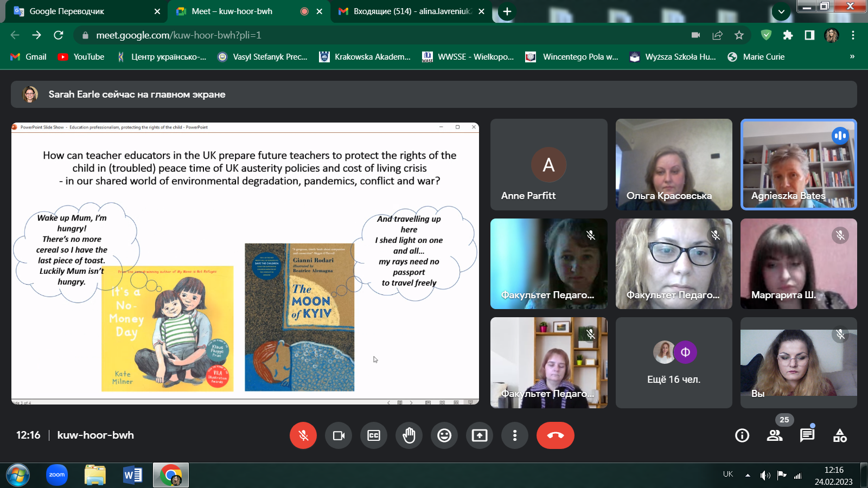Screen dimensions: 868x488
Task: Open chat with everyone
Action: coord(807,435)
